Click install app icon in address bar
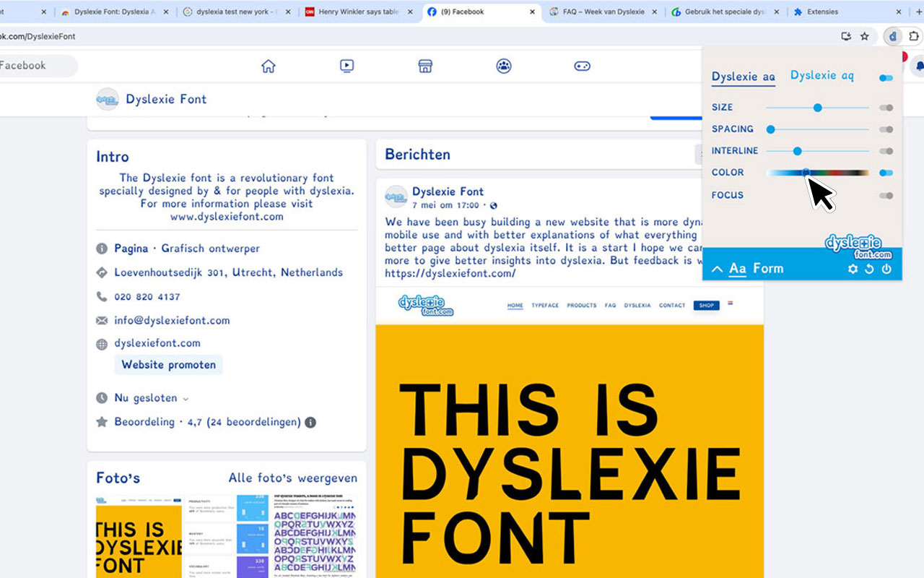924x578 pixels. (847, 36)
